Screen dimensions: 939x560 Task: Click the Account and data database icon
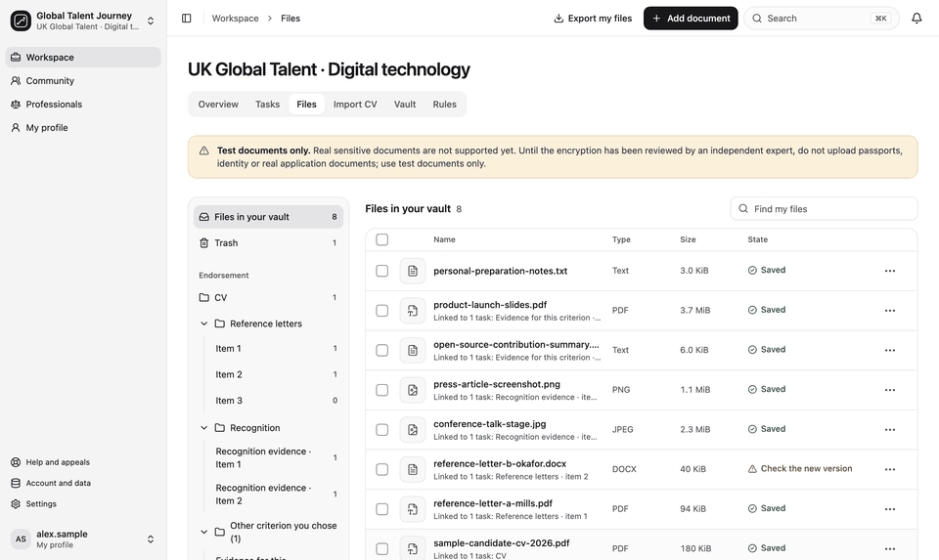click(x=16, y=484)
